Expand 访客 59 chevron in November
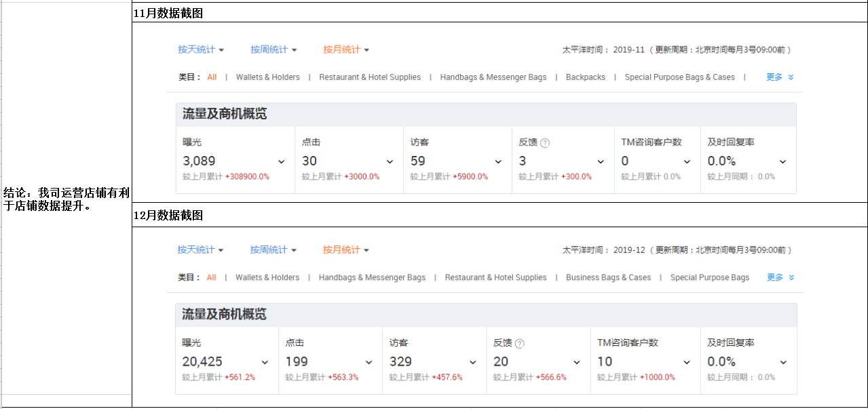This screenshot has width=868, height=409. (x=498, y=161)
